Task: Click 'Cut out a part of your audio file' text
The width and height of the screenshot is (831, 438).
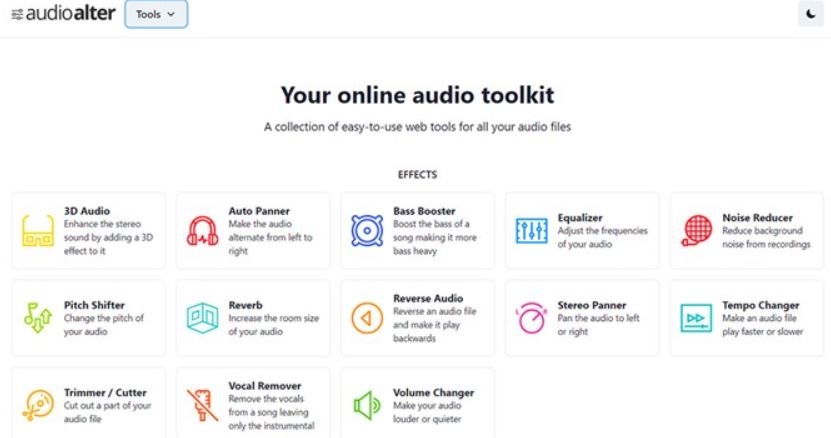Action: (x=108, y=412)
